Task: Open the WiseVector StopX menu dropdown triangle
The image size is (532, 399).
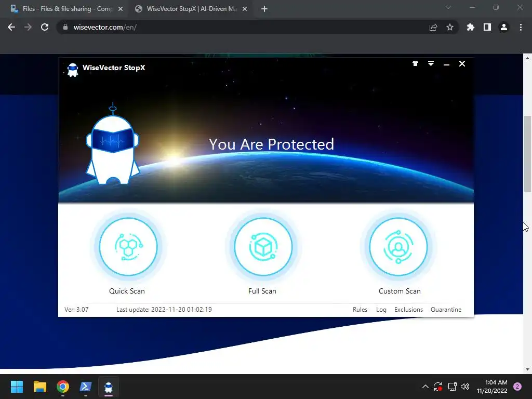Action: [x=431, y=63]
